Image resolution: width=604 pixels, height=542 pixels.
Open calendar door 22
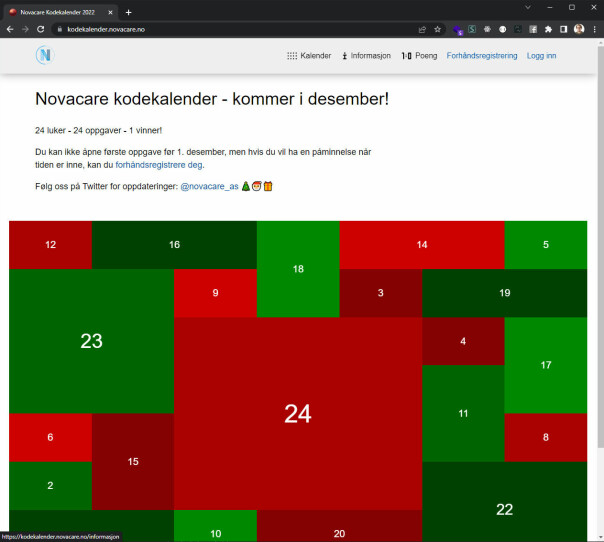pyautogui.click(x=505, y=502)
